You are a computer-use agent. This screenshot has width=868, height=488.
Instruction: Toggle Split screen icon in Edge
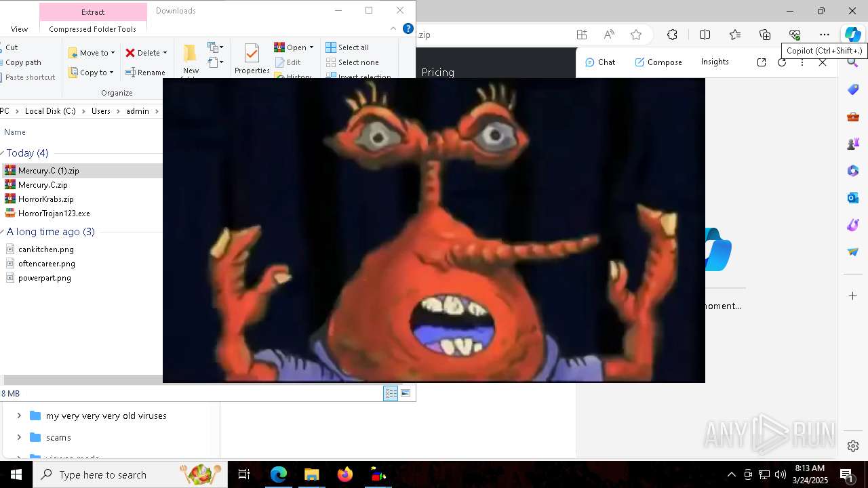[x=705, y=35]
